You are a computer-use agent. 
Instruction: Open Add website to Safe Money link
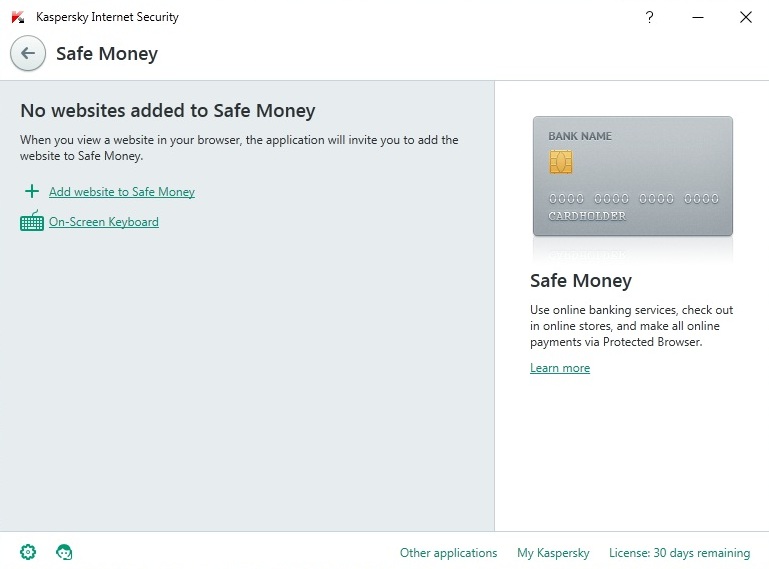[122, 192]
